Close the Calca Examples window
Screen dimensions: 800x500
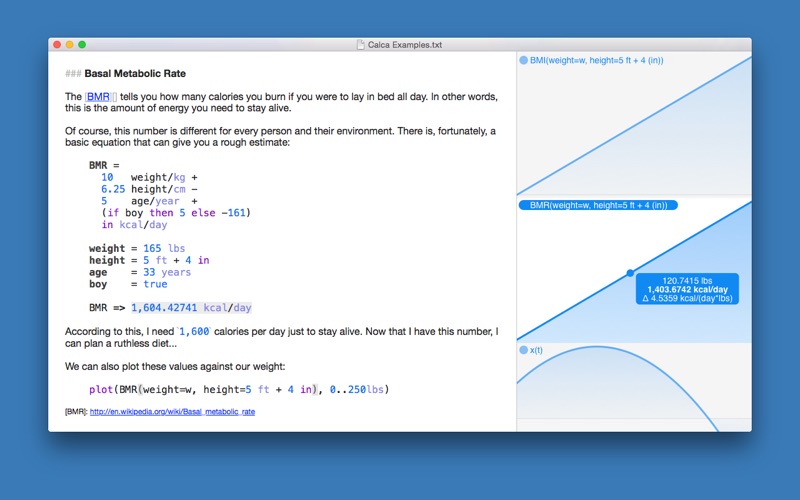point(57,45)
